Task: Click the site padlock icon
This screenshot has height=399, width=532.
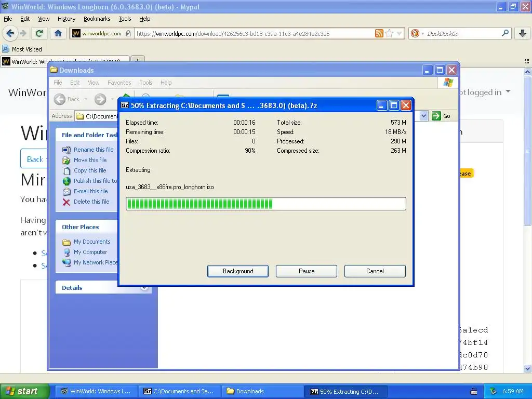Action: (x=128, y=33)
